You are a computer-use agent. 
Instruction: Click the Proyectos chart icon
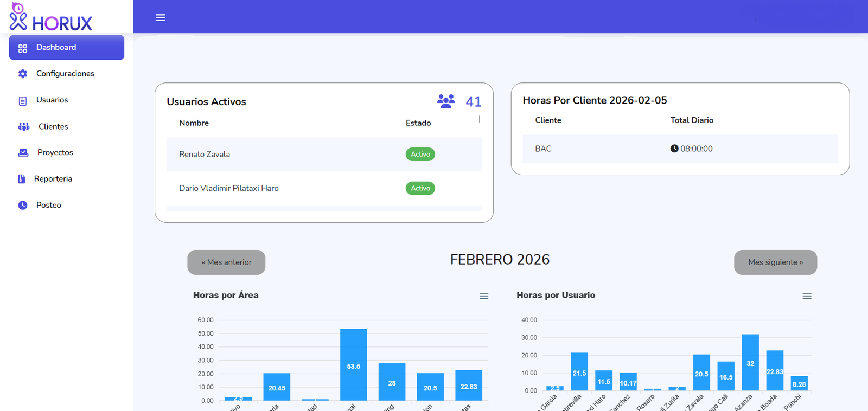(23, 153)
